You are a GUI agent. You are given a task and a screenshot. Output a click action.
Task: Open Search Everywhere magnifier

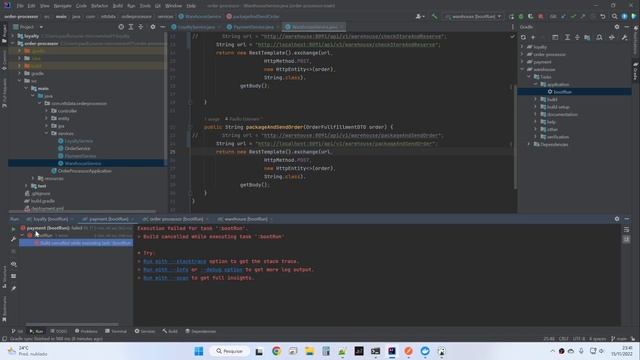click(x=614, y=17)
